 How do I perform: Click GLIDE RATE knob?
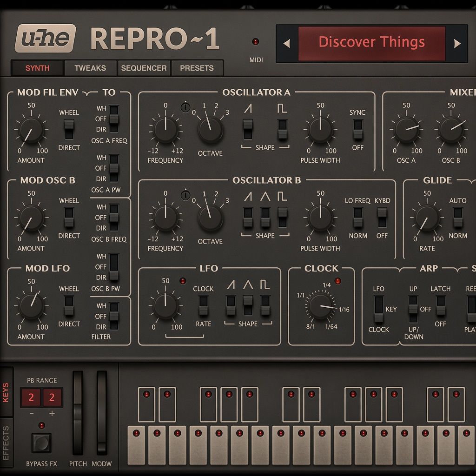coord(427,218)
